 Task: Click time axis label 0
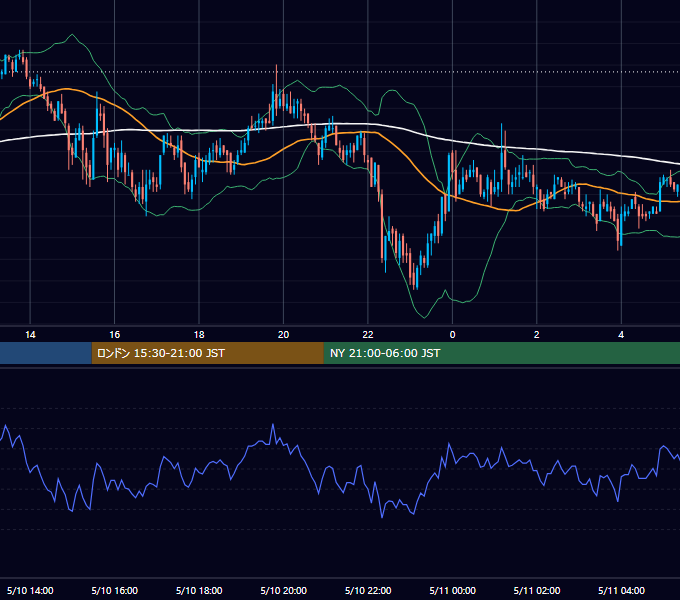[x=452, y=335]
